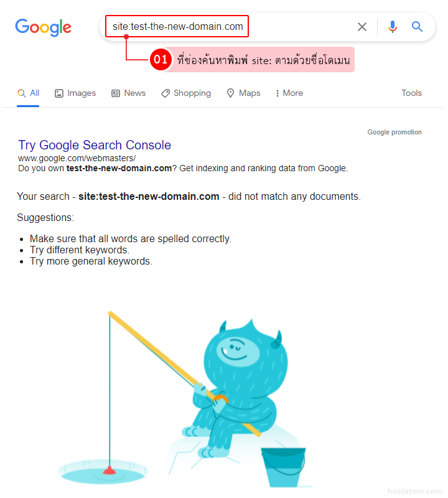The image size is (448, 498).
Task: Open the Try Google Search Console link
Action: (95, 145)
